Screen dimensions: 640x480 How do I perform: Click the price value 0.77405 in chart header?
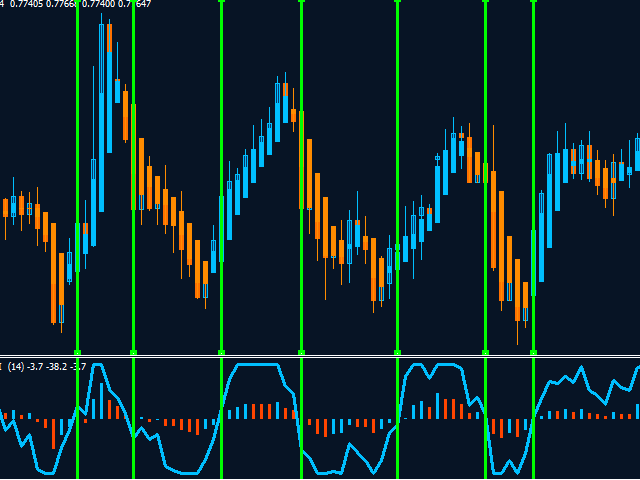click(27, 4)
